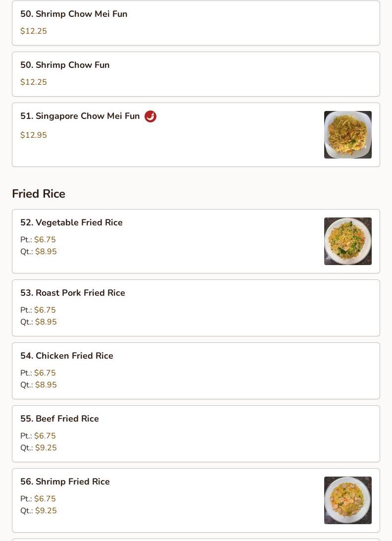Open the Shrimp Fried Rice photo
Image resolution: width=392 pixels, height=541 pixels.
tap(347, 500)
